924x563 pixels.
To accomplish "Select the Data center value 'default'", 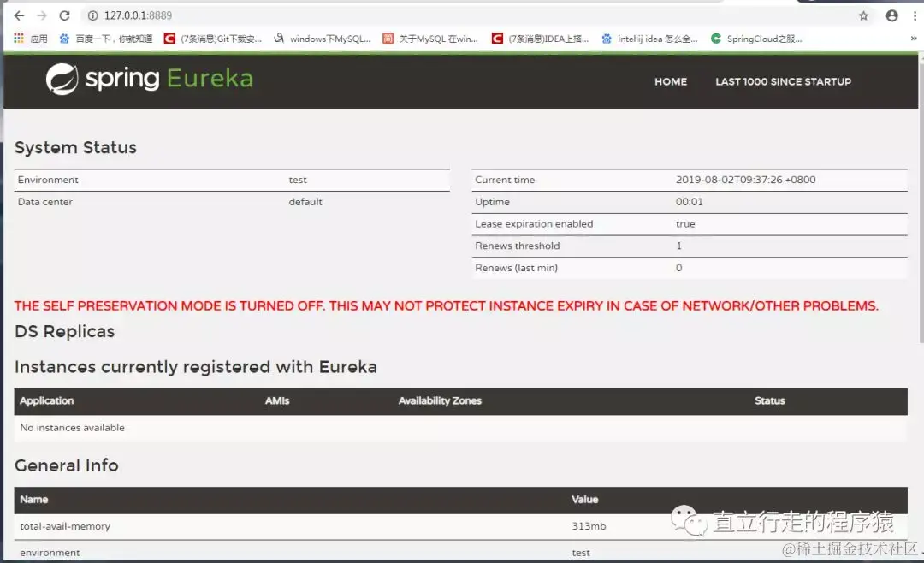I will 305,202.
